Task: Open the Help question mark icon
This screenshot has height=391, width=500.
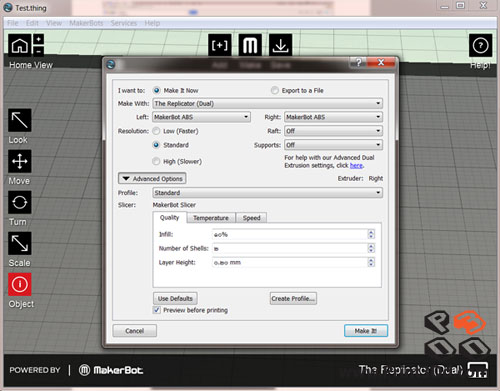Action: [x=480, y=45]
